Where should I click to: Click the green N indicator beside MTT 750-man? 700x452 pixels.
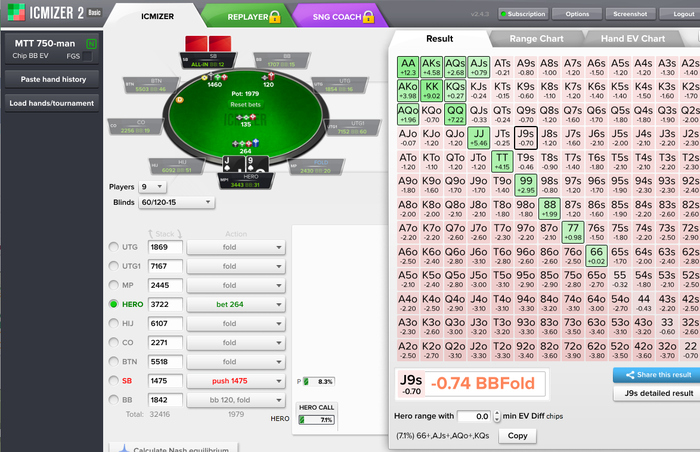tap(91, 44)
